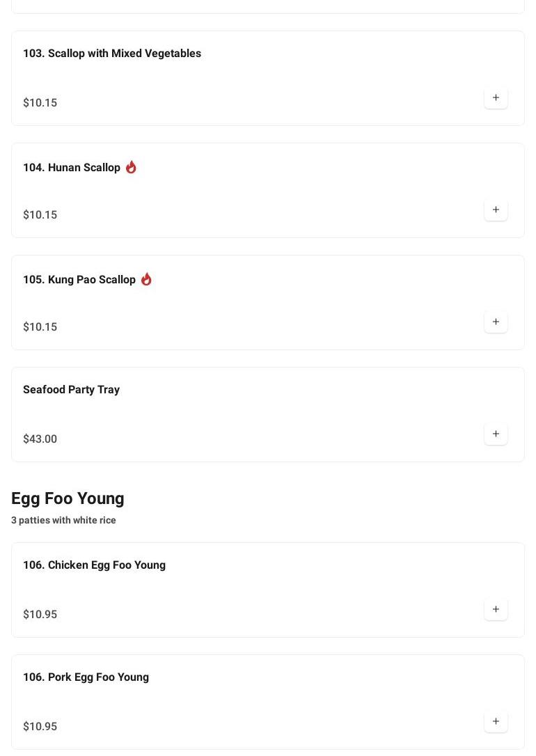This screenshot has width=536, height=756.
Task: Add Kung Pao Scallop to cart
Action: 496,322
